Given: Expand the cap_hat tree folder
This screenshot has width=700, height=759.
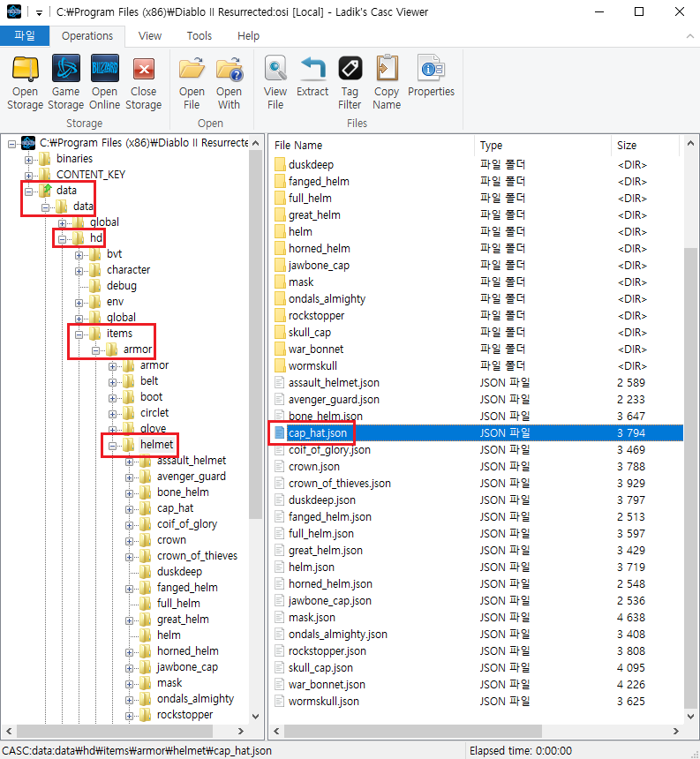Looking at the screenshot, I should click(x=129, y=509).
